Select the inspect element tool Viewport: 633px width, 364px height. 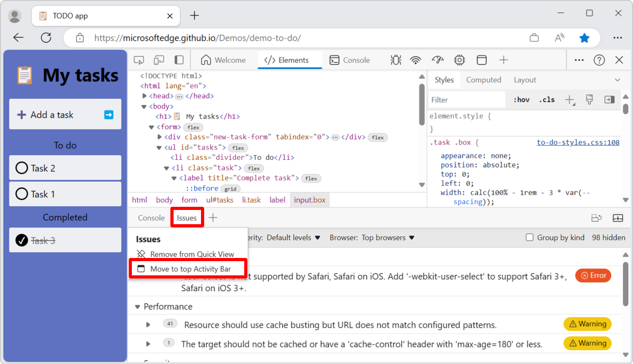(x=139, y=60)
